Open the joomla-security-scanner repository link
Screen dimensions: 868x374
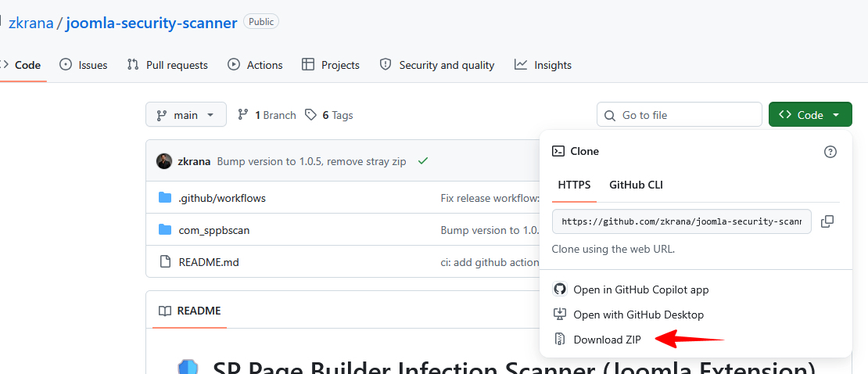tap(151, 22)
